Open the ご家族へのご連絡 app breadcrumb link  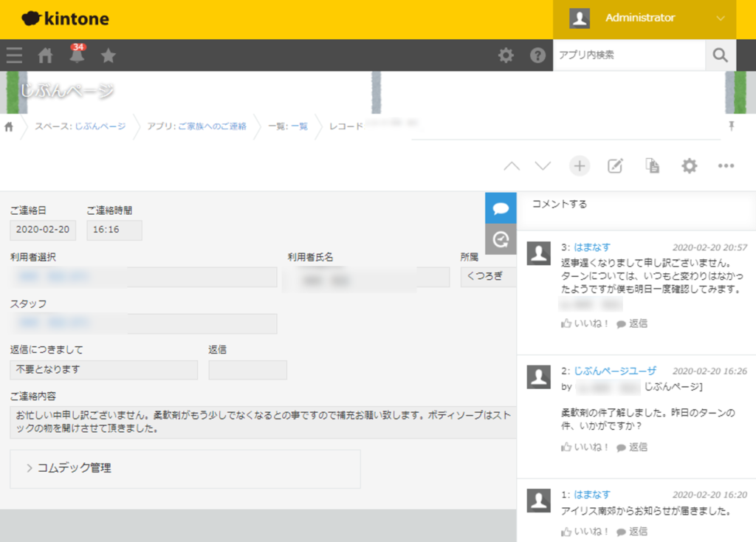[x=212, y=126]
